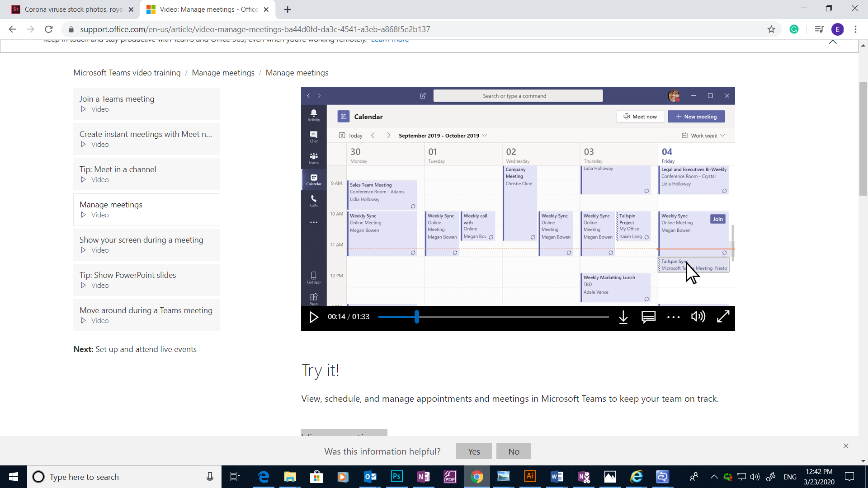Open the system volume tray icon
868x488 pixels.
[x=755, y=477]
